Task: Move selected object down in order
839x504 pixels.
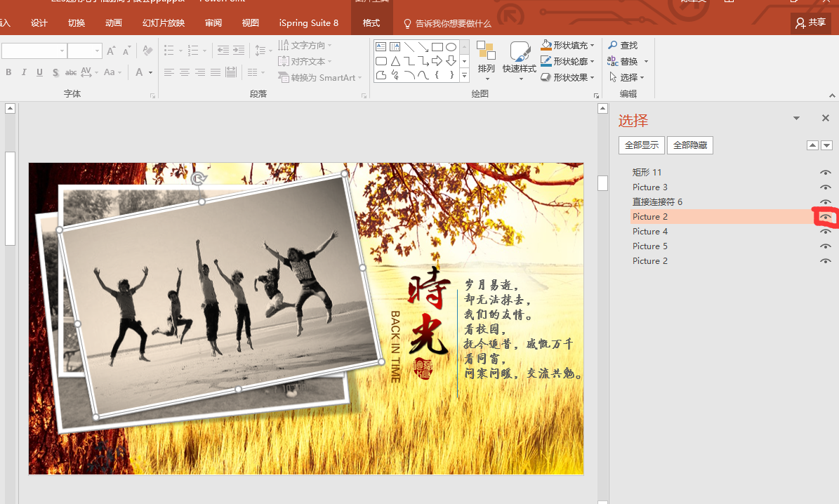Action: click(826, 145)
